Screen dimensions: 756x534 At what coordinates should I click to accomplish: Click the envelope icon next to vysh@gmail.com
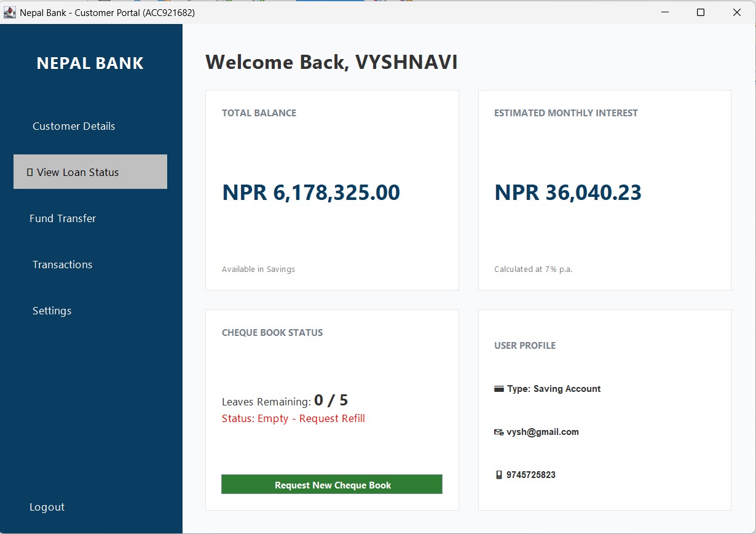click(x=499, y=432)
